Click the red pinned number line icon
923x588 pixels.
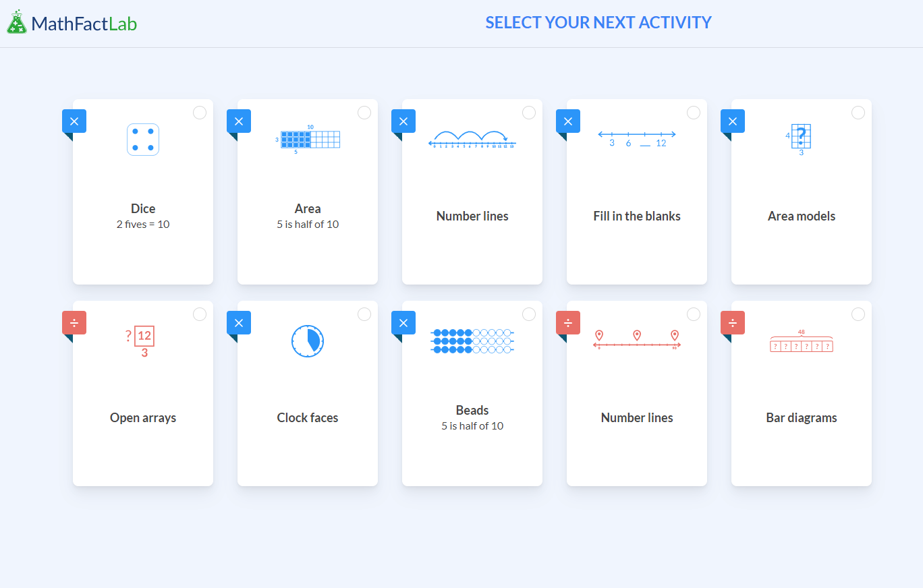coord(637,340)
